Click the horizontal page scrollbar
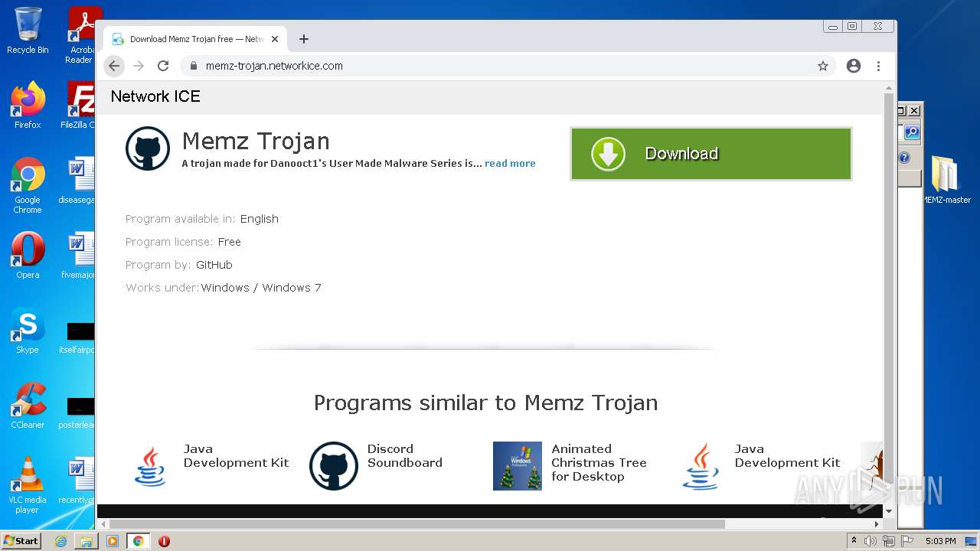The height and width of the screenshot is (551, 980). coord(417,524)
